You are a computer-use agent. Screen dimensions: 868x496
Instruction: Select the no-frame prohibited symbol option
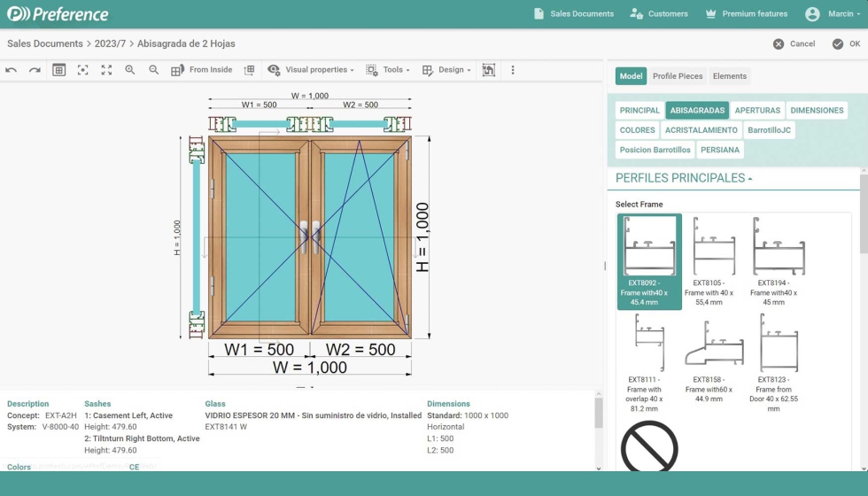(x=649, y=447)
